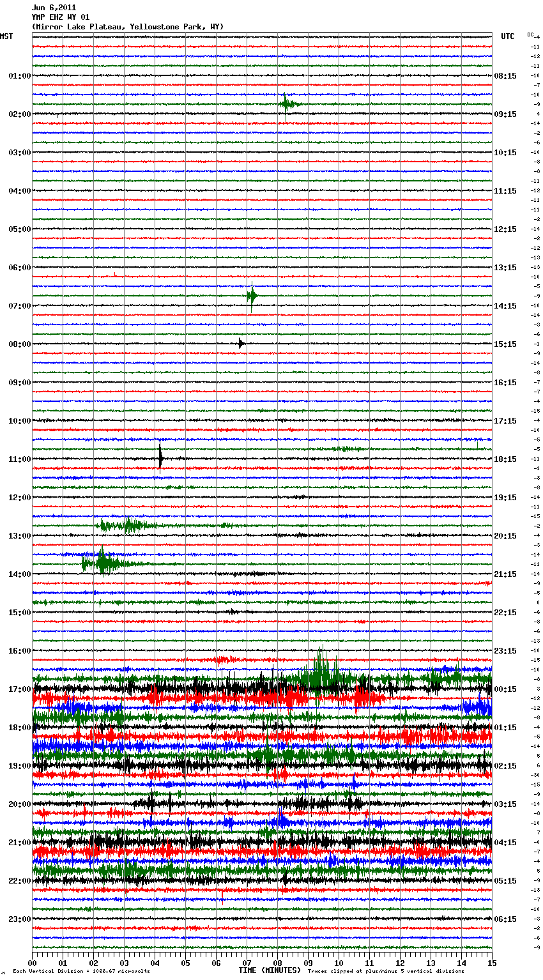543x980 pixels.
Task: Click the "17:00" MST time label
Action: [20, 689]
